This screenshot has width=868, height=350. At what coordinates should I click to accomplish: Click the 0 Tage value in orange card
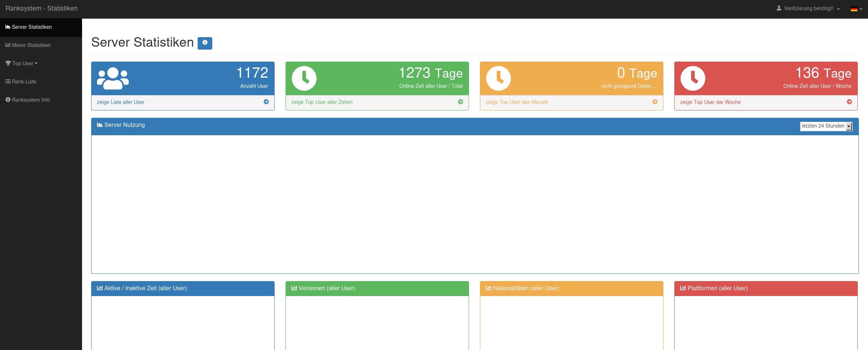[637, 73]
